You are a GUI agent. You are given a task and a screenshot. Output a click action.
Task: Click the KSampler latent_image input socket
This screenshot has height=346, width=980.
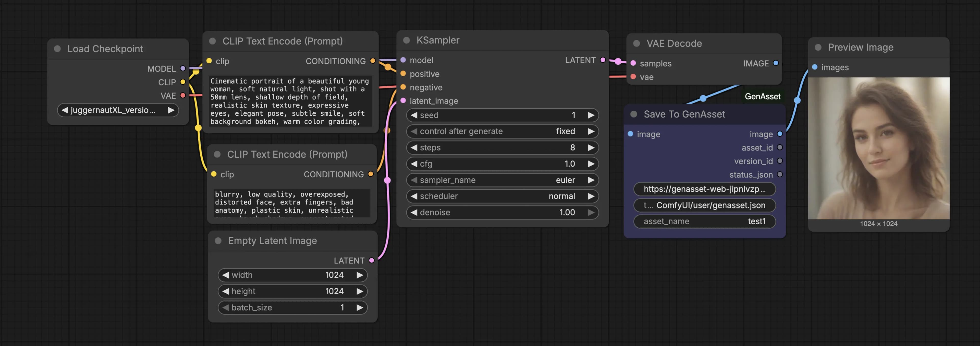point(403,101)
